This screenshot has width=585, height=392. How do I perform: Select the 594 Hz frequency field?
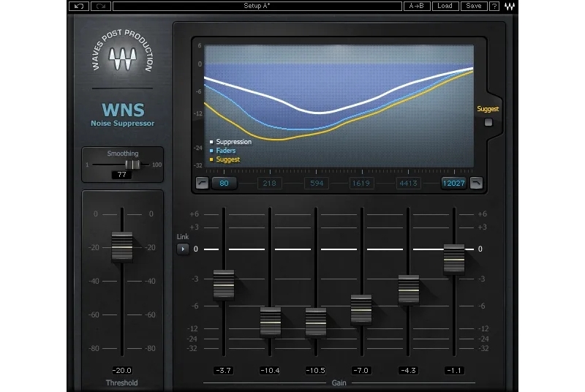[317, 183]
